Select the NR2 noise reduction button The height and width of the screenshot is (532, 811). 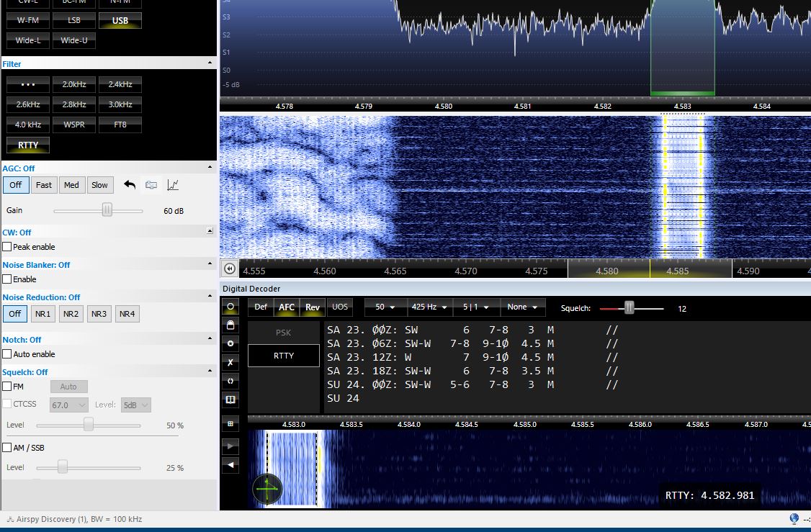pos(71,314)
